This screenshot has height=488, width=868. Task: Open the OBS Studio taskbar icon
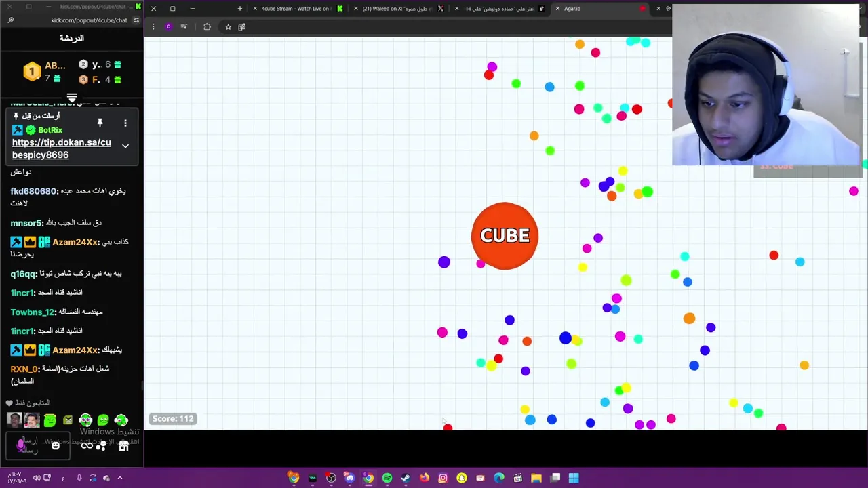tap(331, 478)
